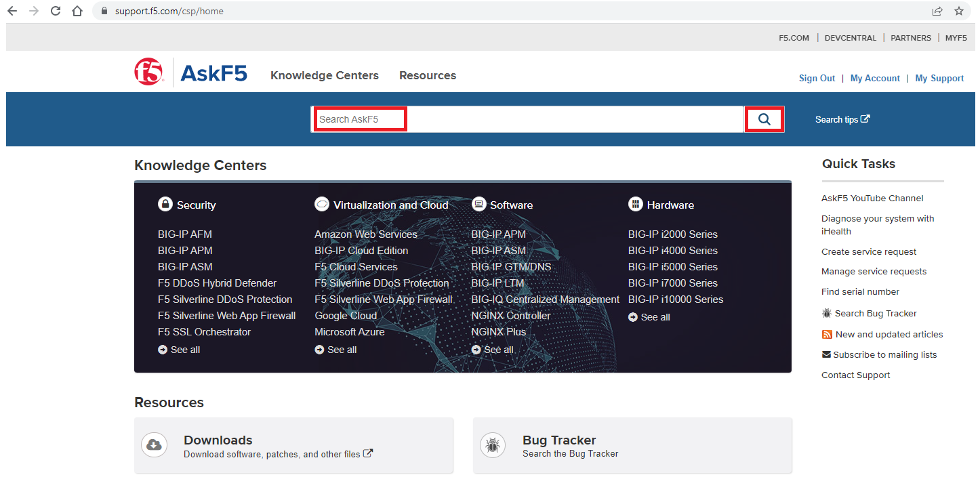Open F5 DDoS Hybrid Defender link
The height and width of the screenshot is (477, 980).
pos(217,283)
